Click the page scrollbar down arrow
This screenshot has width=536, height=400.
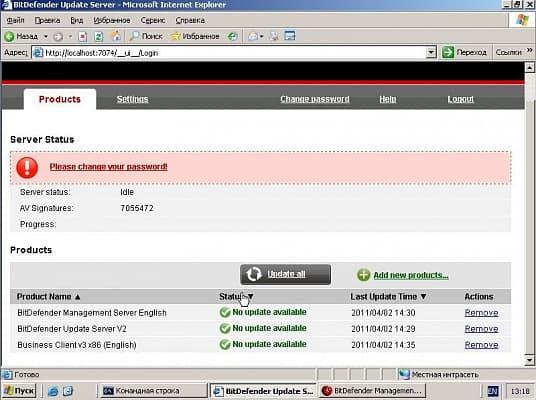point(530,360)
